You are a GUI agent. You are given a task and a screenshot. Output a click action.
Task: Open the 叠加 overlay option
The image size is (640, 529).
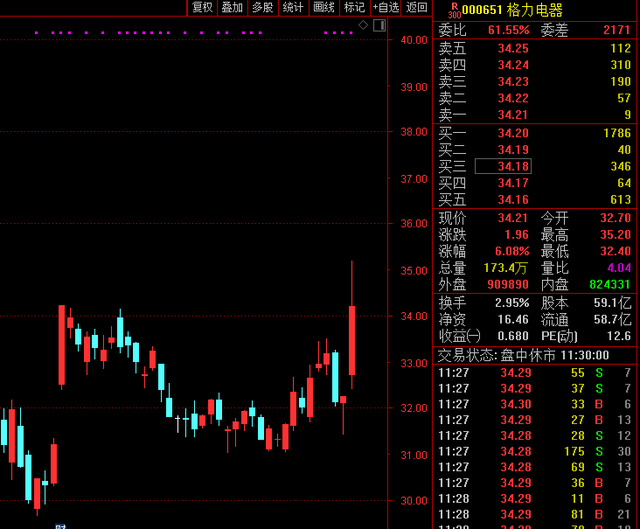[x=233, y=7]
